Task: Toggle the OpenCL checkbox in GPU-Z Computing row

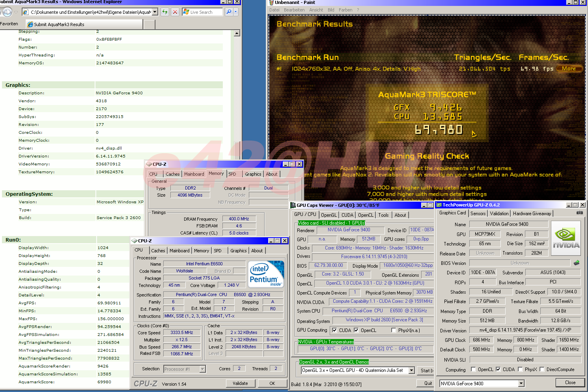Action: point(473,369)
